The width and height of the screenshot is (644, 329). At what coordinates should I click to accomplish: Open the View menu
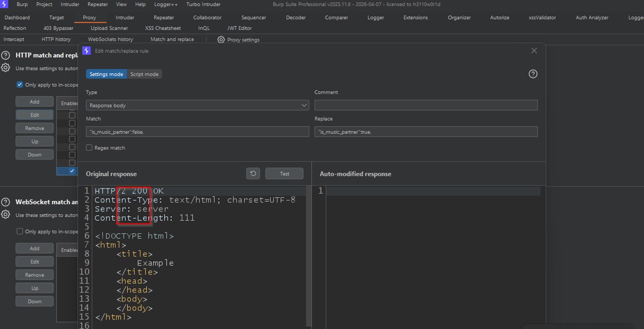(121, 4)
